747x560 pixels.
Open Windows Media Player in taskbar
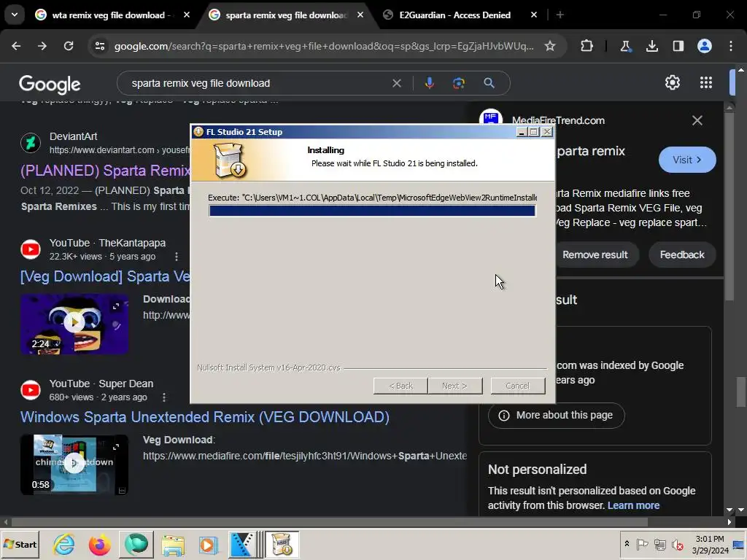pos(208,544)
